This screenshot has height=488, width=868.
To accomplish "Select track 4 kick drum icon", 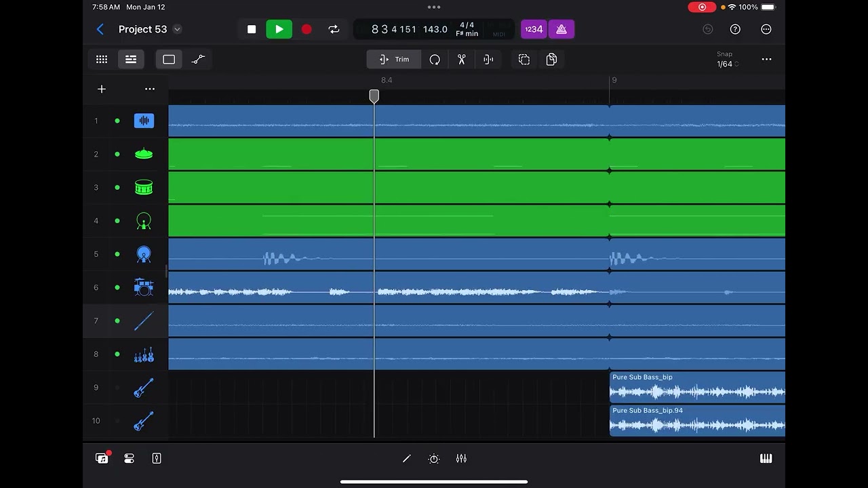I will [x=144, y=220].
